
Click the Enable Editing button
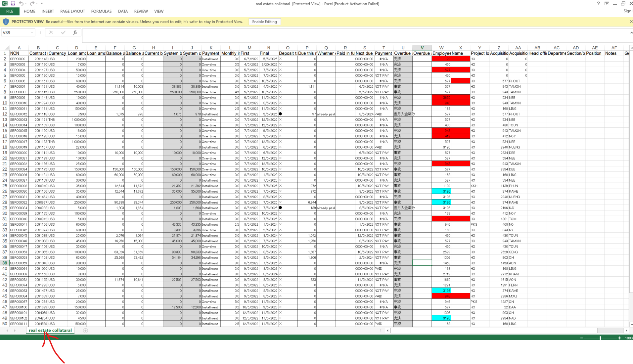pos(264,22)
